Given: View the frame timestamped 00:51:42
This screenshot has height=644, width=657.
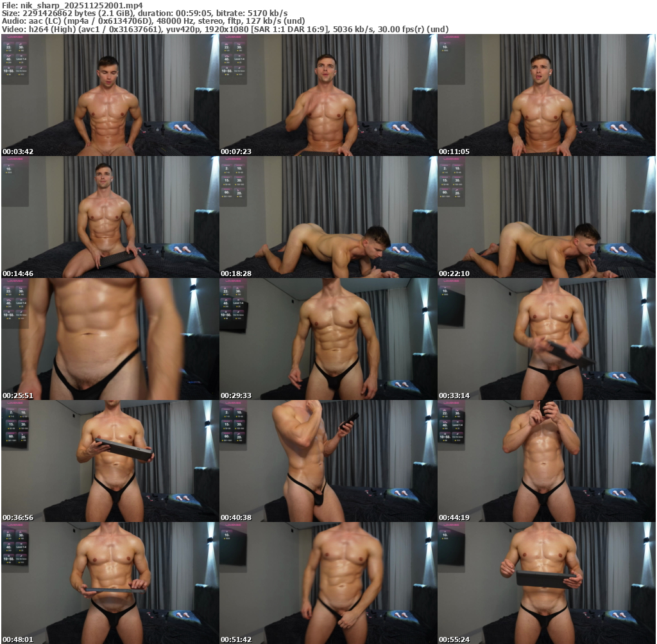Looking at the screenshot, I should (x=328, y=583).
